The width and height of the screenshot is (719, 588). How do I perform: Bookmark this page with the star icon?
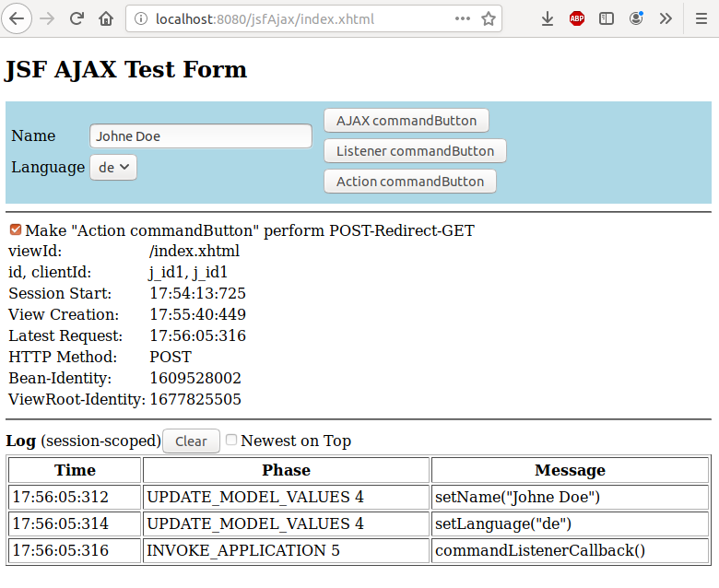click(x=489, y=18)
